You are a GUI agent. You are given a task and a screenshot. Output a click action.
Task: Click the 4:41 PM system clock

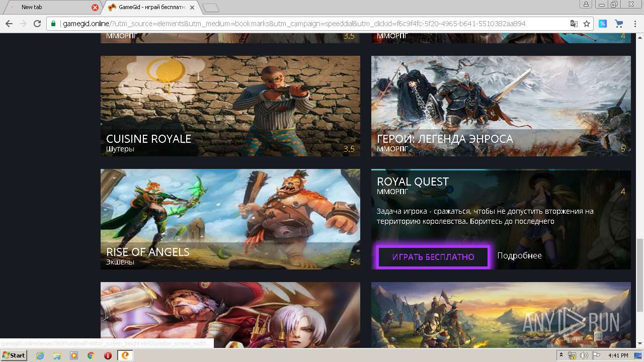618,355
